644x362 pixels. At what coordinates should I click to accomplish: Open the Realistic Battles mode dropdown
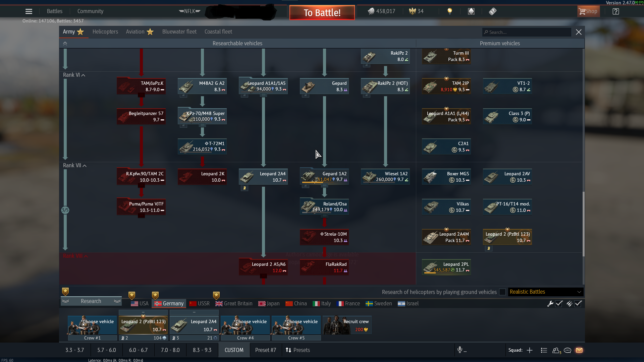[x=545, y=292]
